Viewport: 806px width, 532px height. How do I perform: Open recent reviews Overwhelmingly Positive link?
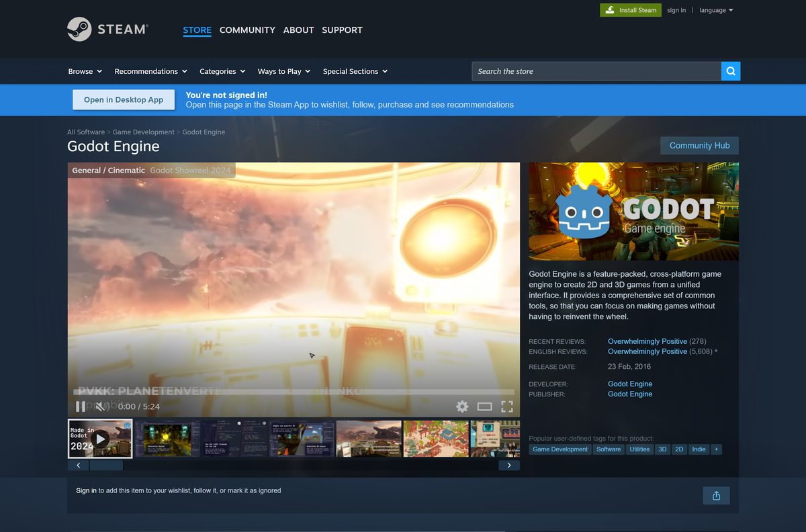coord(647,341)
